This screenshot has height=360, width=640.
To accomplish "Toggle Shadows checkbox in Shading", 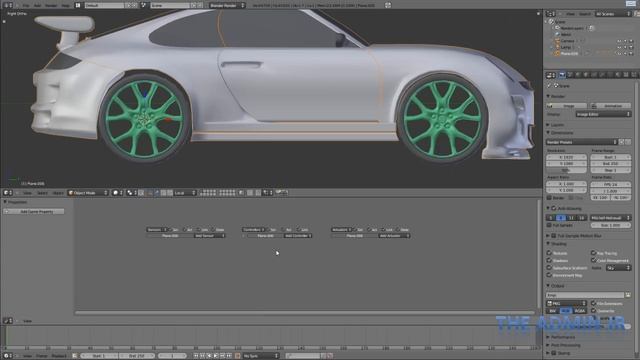I will [x=549, y=260].
